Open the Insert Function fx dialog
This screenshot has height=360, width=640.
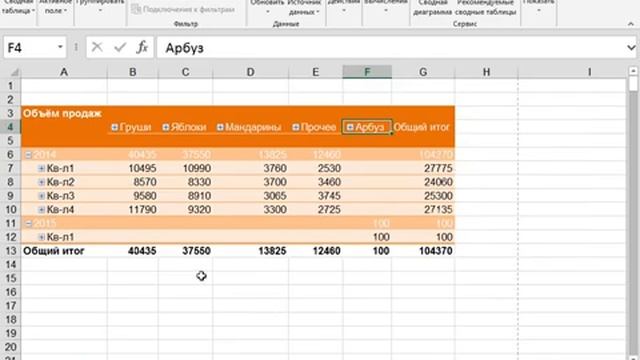click(142, 47)
